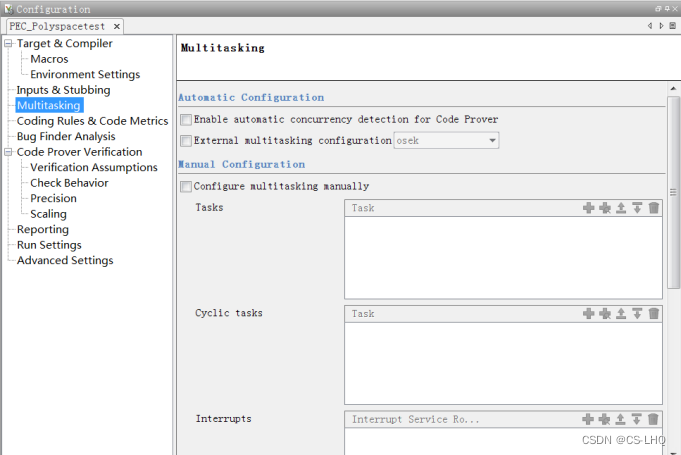Enable automatic concurrency detection for Code Prover
Image resolution: width=681 pixels, height=455 pixels.
[x=186, y=119]
